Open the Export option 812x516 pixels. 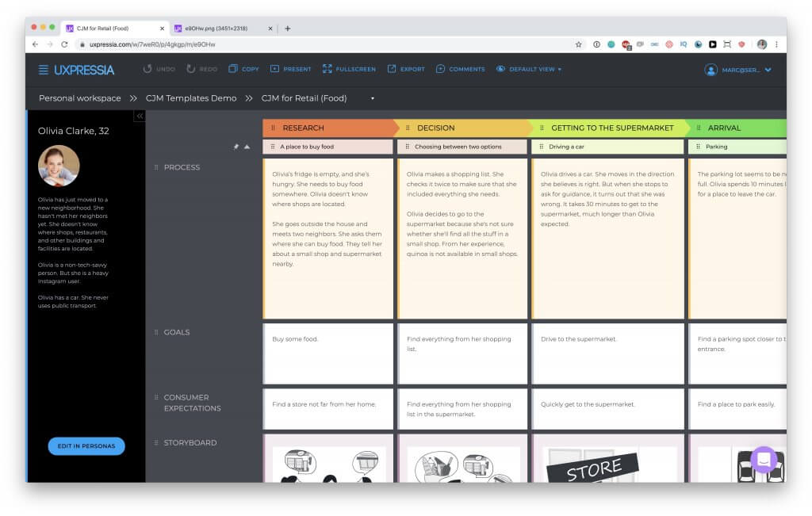(x=392, y=69)
